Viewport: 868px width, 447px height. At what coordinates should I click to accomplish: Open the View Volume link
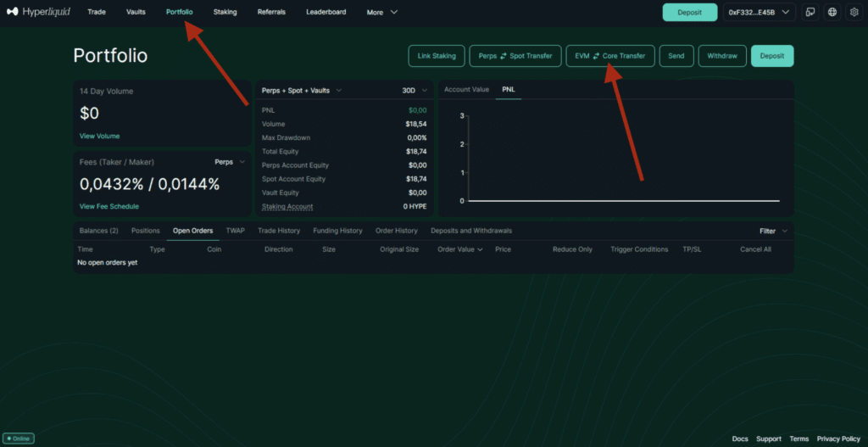tap(100, 137)
